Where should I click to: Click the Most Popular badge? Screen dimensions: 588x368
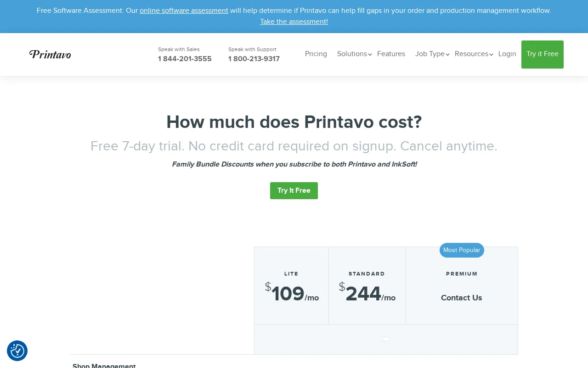point(462,250)
